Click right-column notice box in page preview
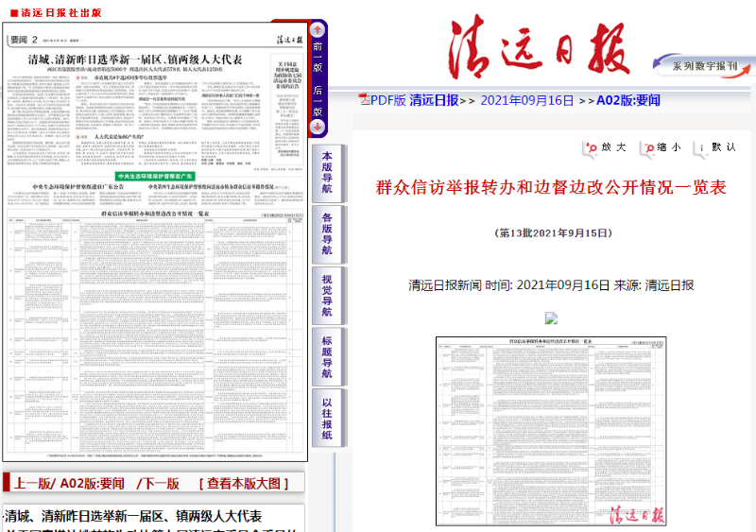 pos(287,110)
